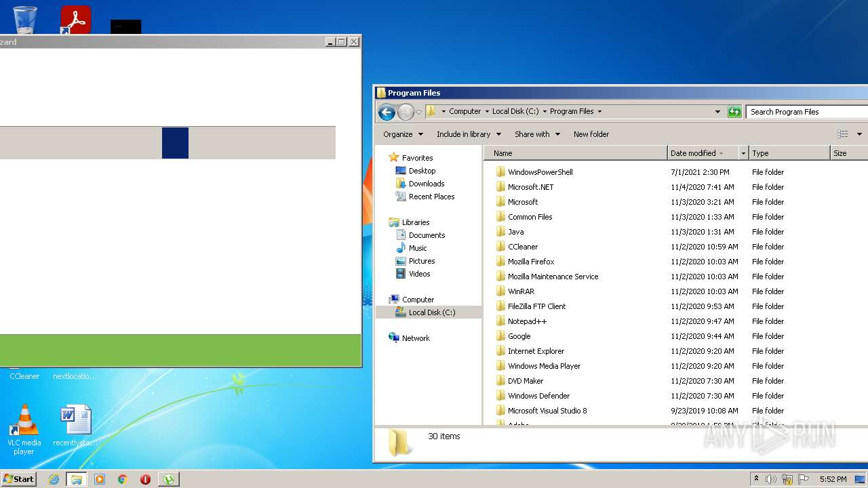Image resolution: width=868 pixels, height=488 pixels.
Task: Sort by the Date modified column header
Action: point(703,153)
